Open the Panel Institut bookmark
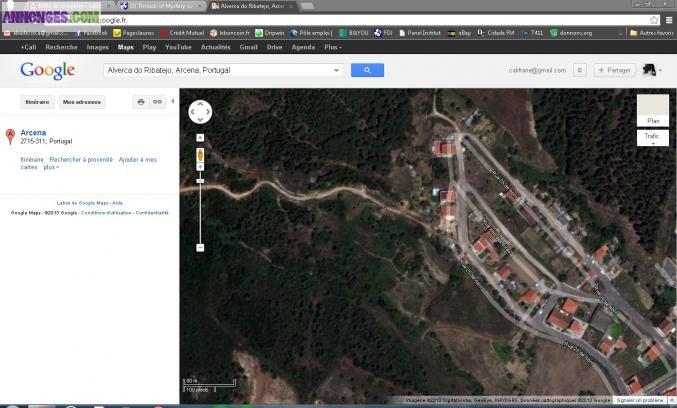Viewport: 677px width, 408px height. [x=420, y=33]
